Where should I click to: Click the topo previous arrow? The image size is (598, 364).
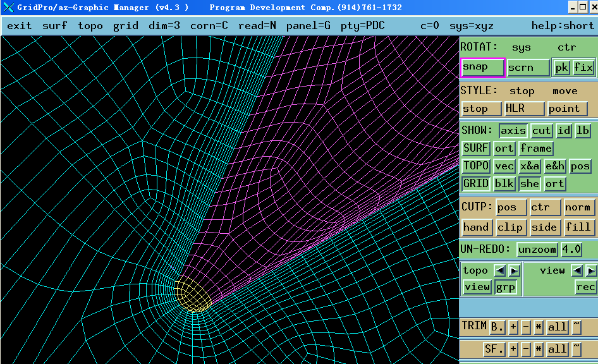(x=499, y=270)
